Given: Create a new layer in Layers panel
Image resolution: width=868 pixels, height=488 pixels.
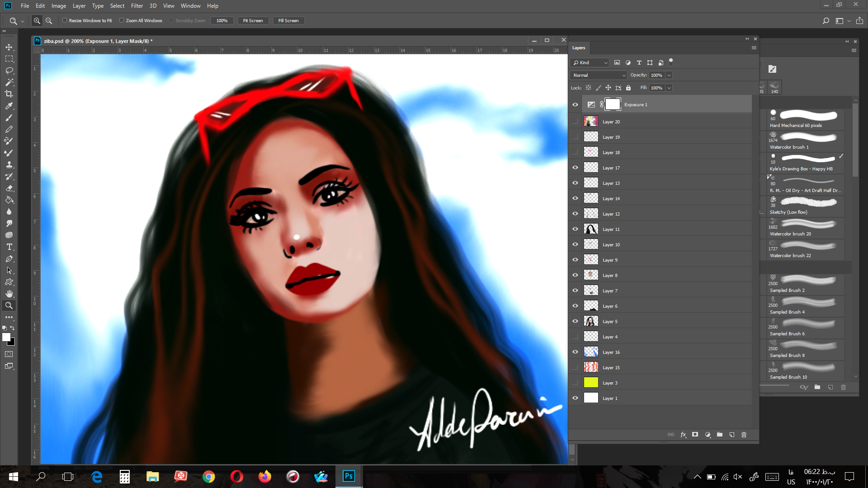Looking at the screenshot, I should pos(732,435).
